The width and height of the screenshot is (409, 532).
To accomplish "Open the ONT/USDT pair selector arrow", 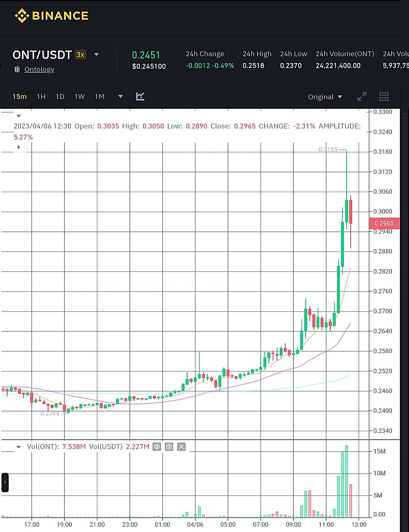I will pos(97,54).
